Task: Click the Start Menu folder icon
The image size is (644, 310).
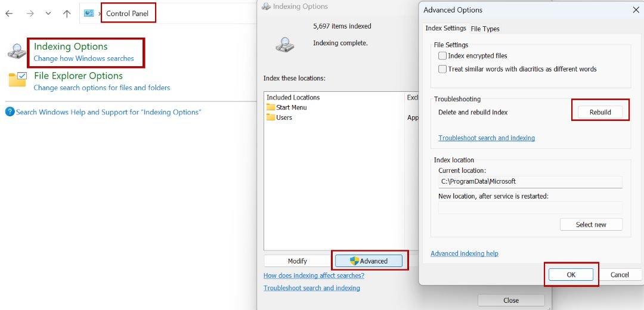Action: coord(270,107)
